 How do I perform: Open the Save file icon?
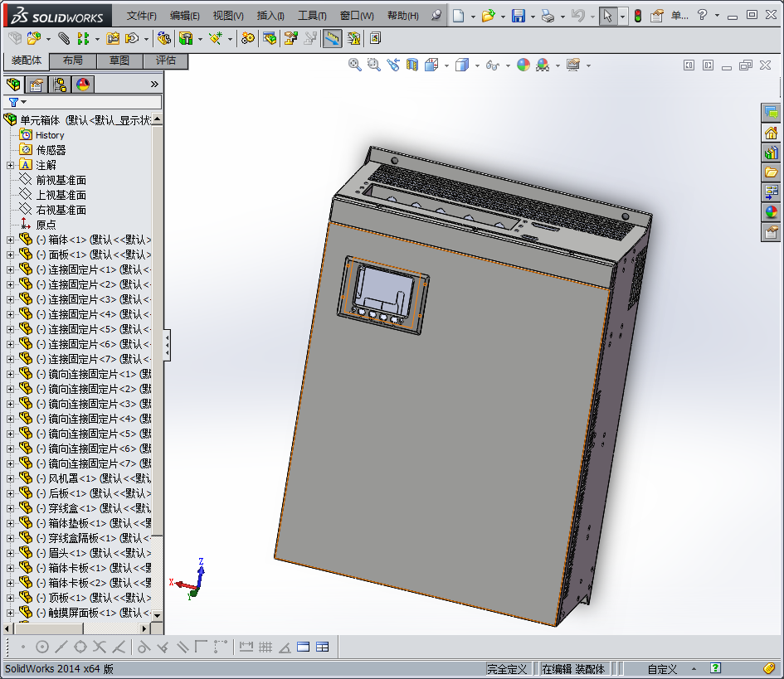pos(518,16)
